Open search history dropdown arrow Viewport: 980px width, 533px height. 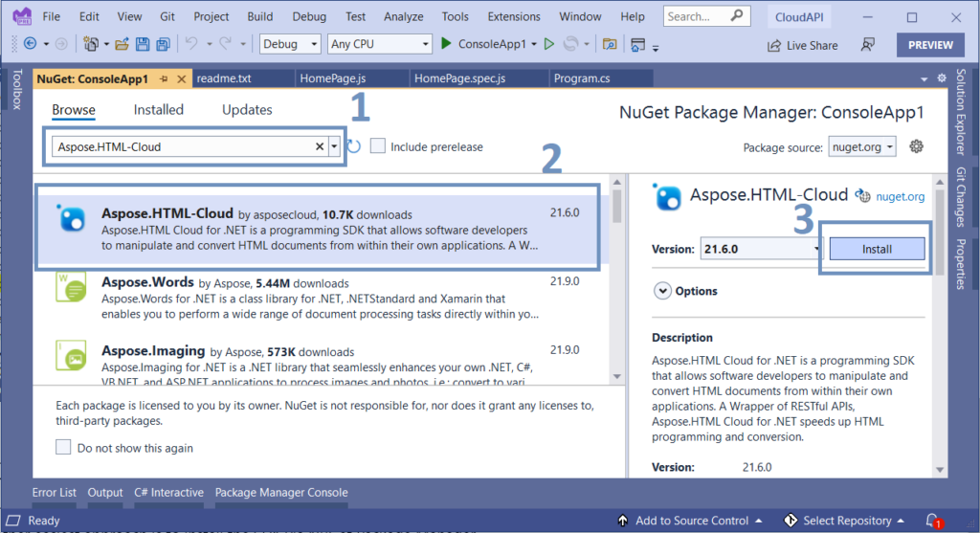(334, 146)
